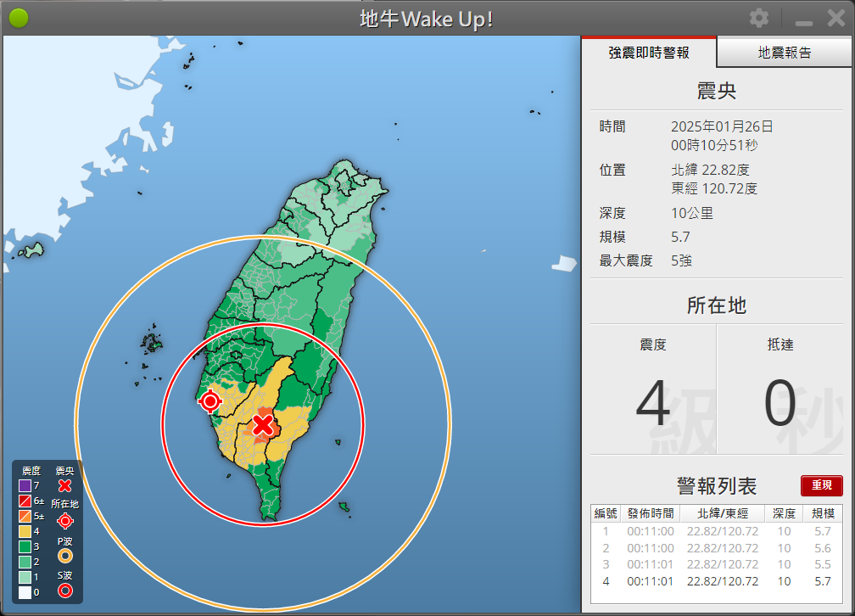Click the 警報列表 heading
Screen dimensions: 855x616
click(717, 485)
